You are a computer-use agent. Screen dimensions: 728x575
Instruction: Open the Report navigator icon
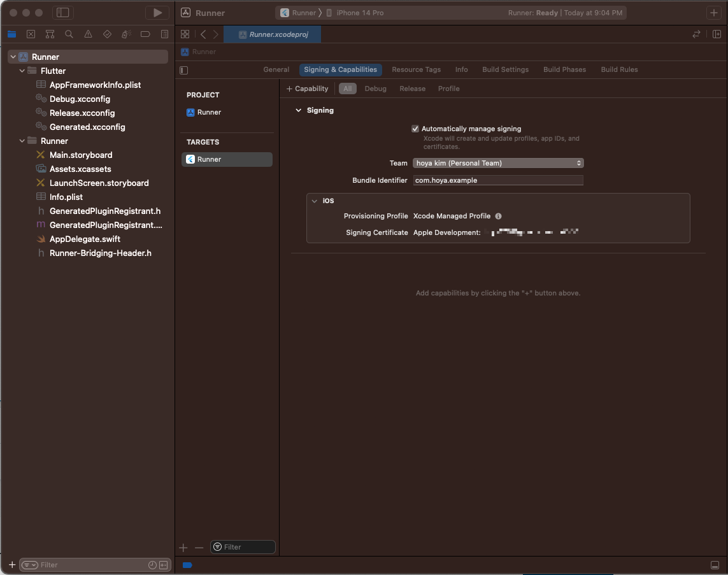pos(164,34)
